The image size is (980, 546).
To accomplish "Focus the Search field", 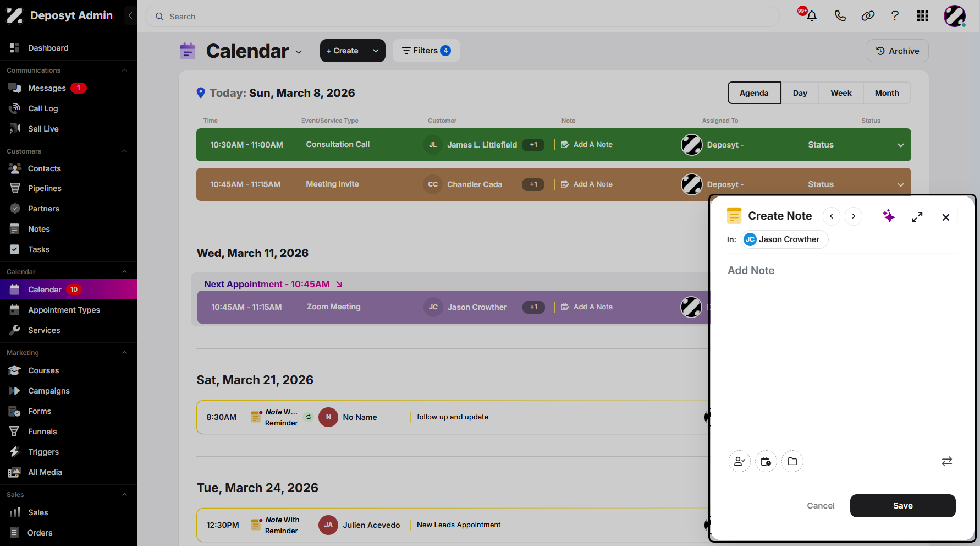I will [462, 17].
